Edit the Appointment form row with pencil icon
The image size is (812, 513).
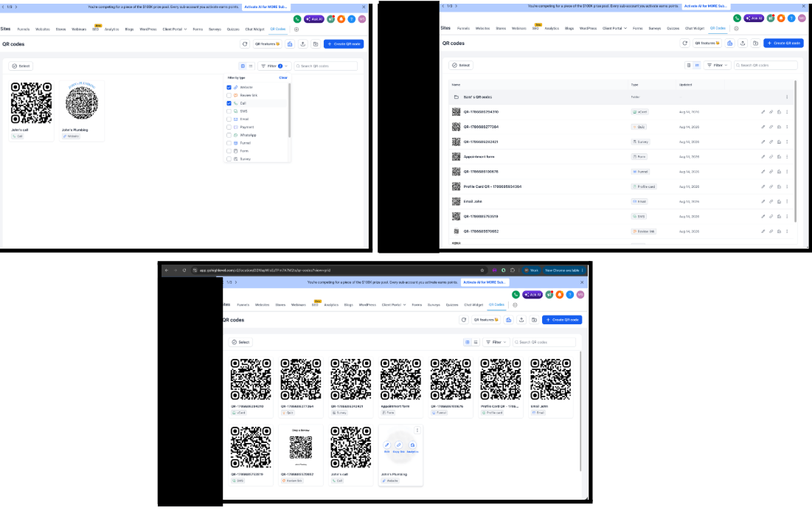[763, 157]
